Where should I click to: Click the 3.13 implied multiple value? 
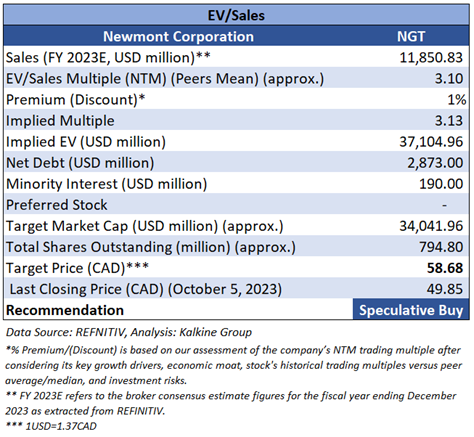click(x=449, y=121)
